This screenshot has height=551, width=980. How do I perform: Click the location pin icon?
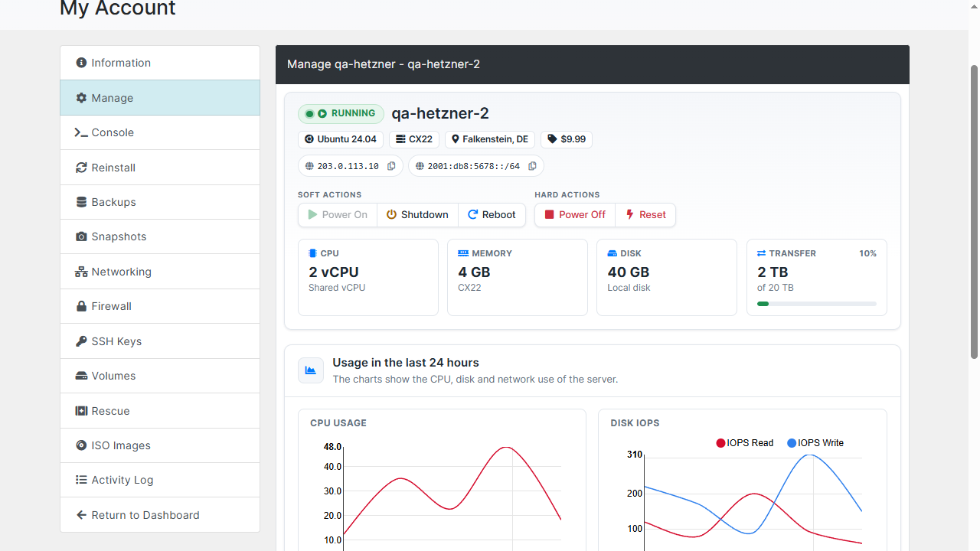[x=456, y=139]
